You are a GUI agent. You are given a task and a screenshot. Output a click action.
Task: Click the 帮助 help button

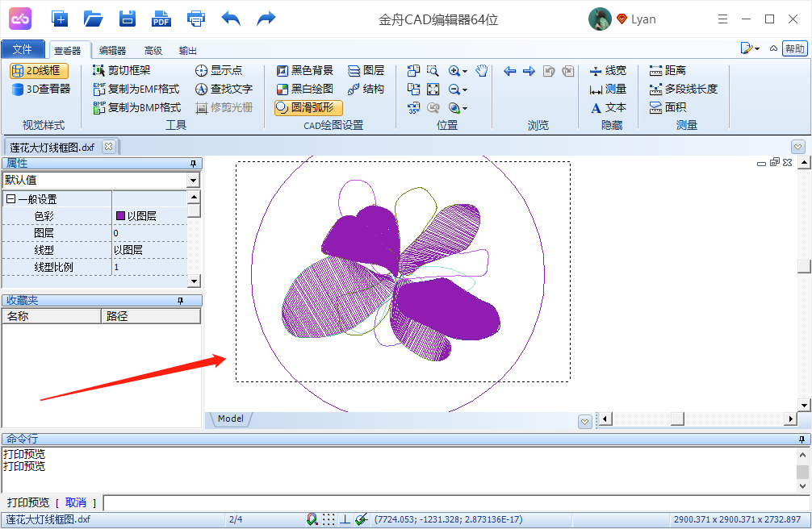(x=794, y=49)
